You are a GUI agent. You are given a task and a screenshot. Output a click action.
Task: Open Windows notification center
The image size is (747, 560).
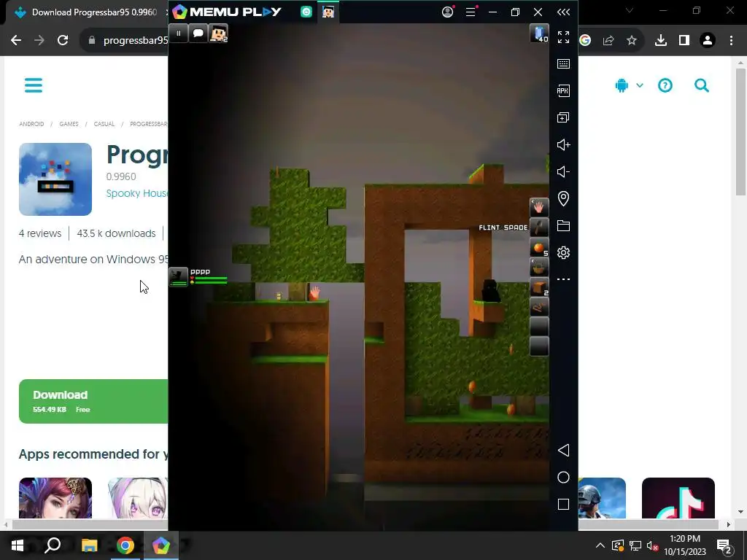[724, 545]
